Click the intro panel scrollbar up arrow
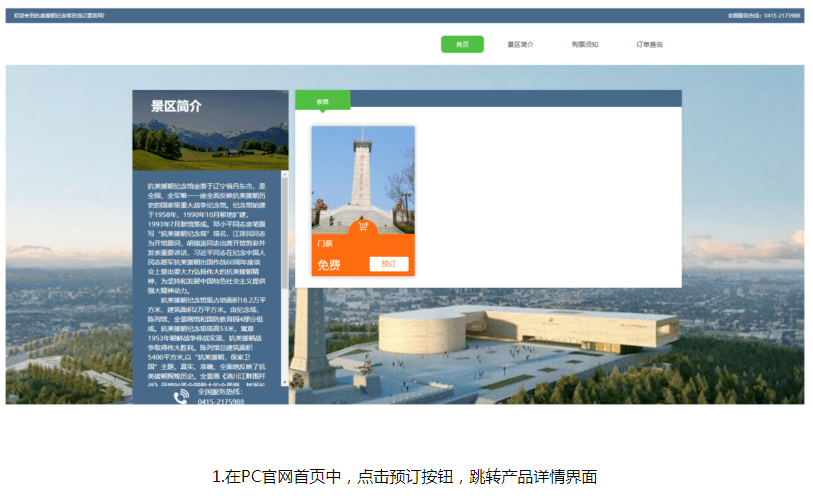The image size is (813, 499). pyautogui.click(x=285, y=175)
